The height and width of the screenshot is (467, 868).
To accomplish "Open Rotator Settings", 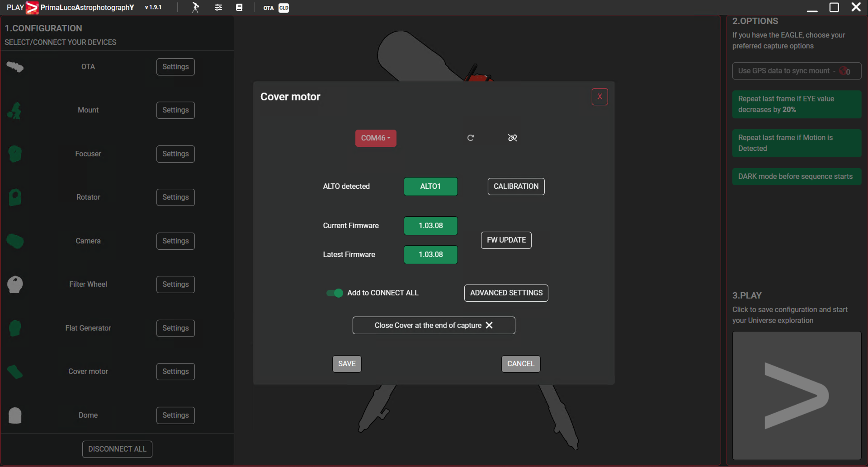I will pos(175,197).
